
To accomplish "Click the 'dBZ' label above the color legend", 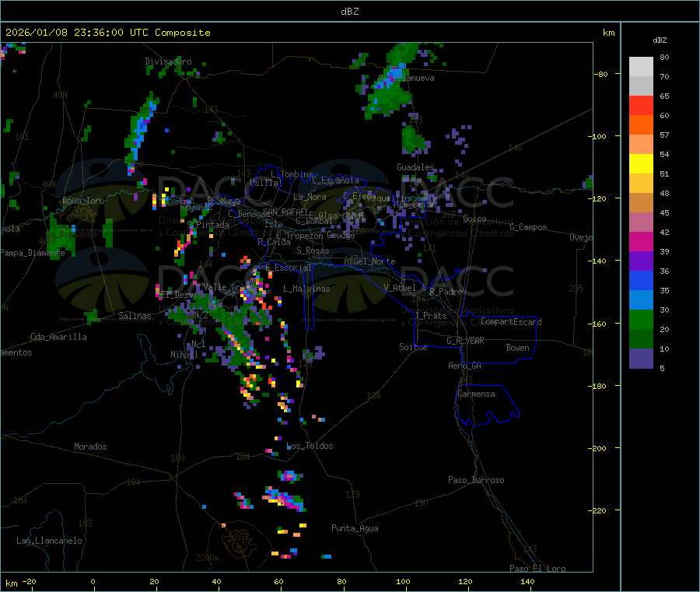I will [660, 40].
